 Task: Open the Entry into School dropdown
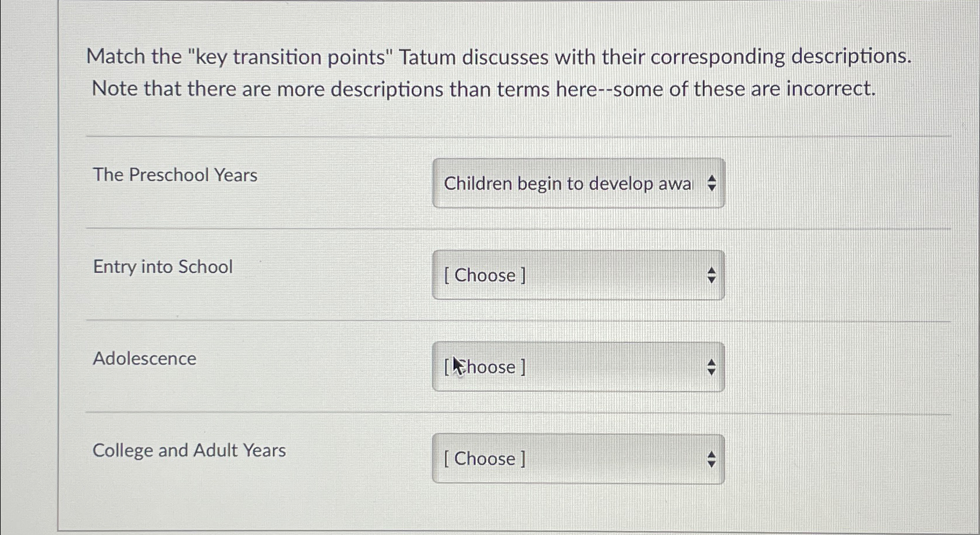[578, 275]
